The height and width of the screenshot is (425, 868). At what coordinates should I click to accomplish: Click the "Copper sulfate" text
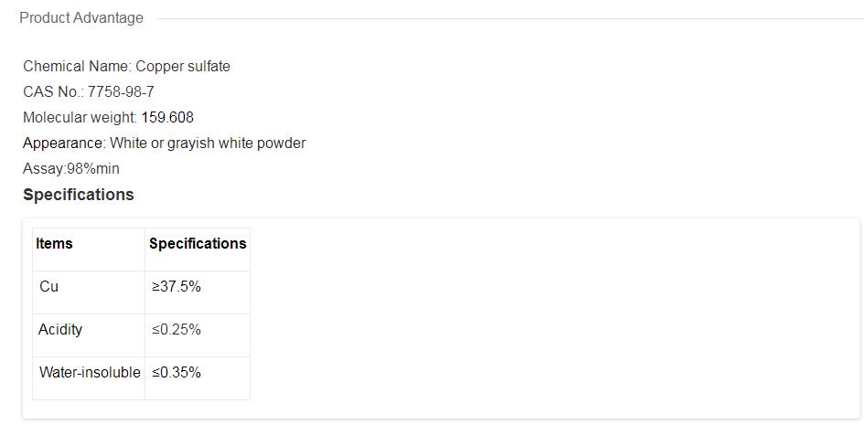(x=183, y=67)
